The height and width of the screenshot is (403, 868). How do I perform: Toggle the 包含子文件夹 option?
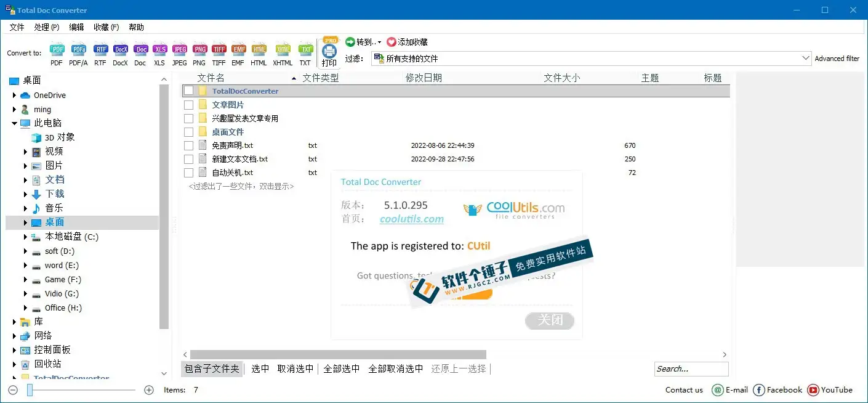pyautogui.click(x=212, y=368)
